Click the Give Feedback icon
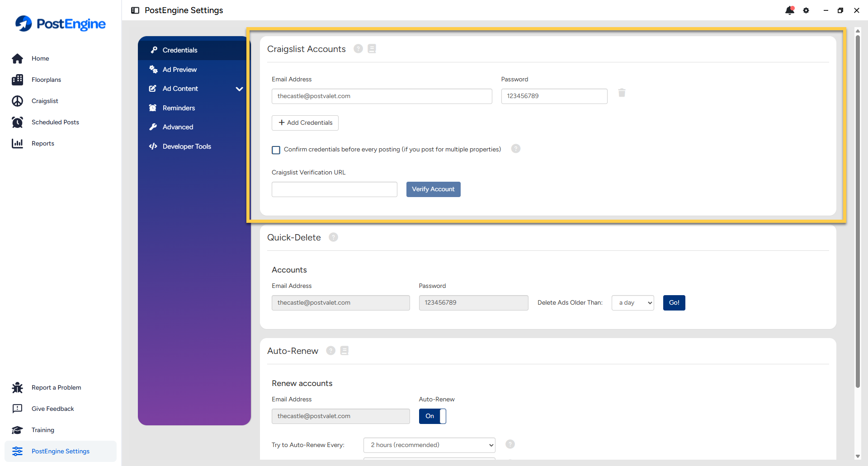Image resolution: width=868 pixels, height=466 pixels. tap(18, 409)
